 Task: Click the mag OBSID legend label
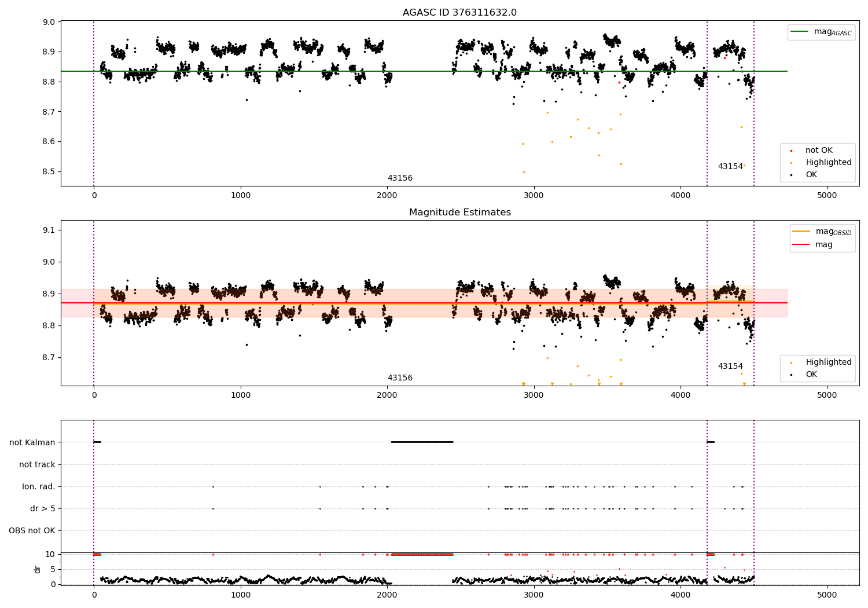[x=833, y=232]
